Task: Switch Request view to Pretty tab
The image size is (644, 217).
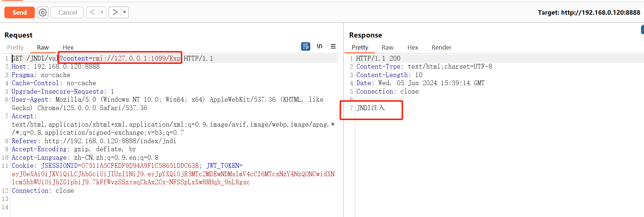Action: tap(15, 47)
